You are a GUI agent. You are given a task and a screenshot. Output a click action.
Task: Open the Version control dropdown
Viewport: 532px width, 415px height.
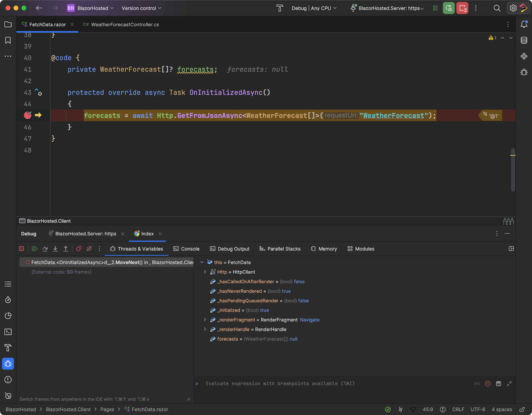click(141, 8)
